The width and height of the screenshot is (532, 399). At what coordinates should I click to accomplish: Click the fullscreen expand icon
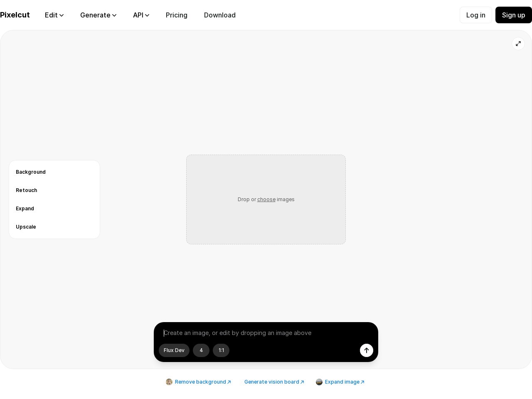pos(518,44)
